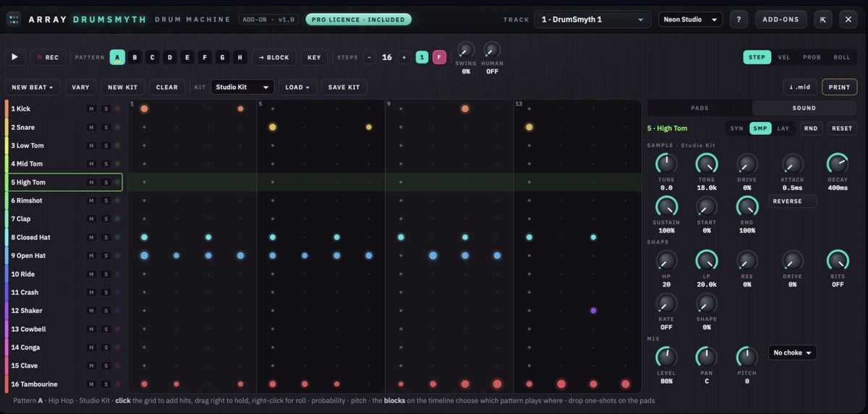Decrease steps with the minus button
Screen dimensions: 868x414
[x=370, y=57]
